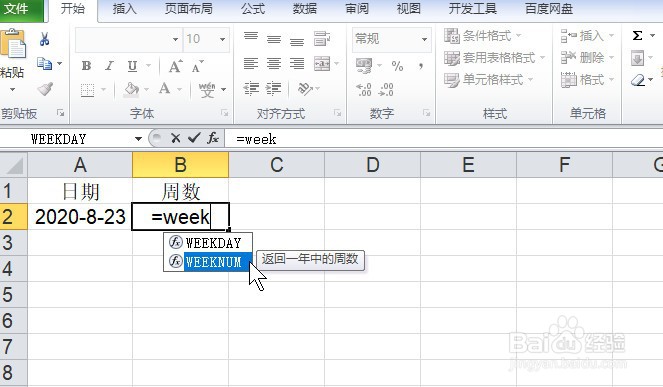Click the text orientation icon
663x387 pixels.
305,89
